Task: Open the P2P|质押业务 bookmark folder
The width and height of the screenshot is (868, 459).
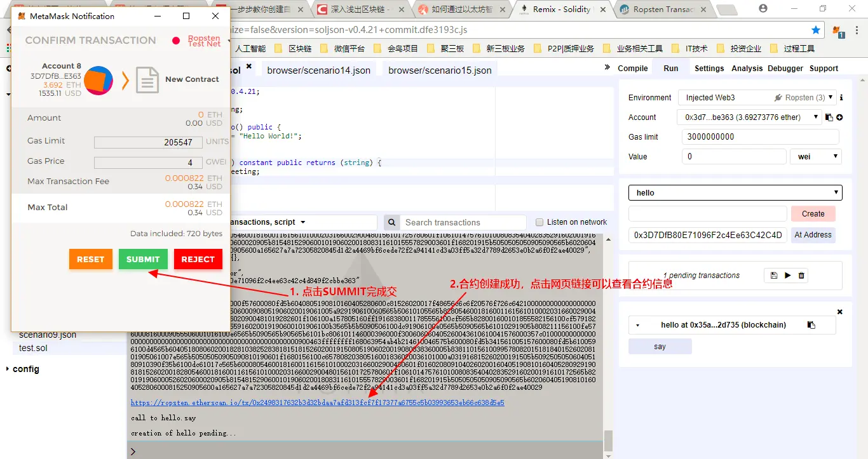Action: coord(565,48)
